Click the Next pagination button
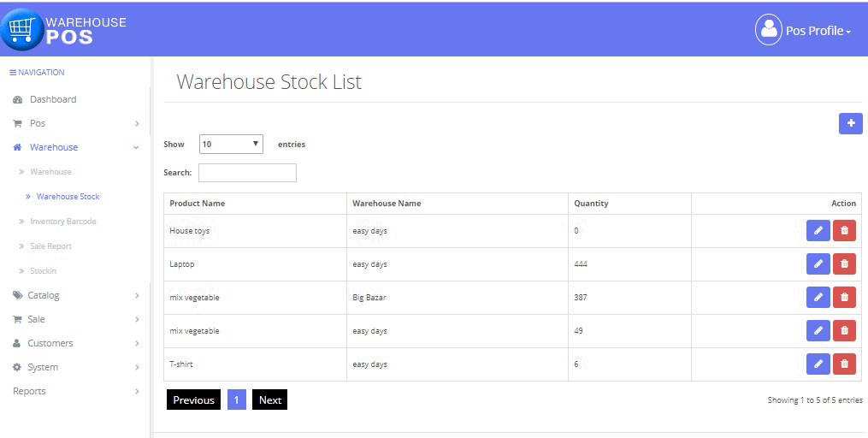 pyautogui.click(x=269, y=400)
